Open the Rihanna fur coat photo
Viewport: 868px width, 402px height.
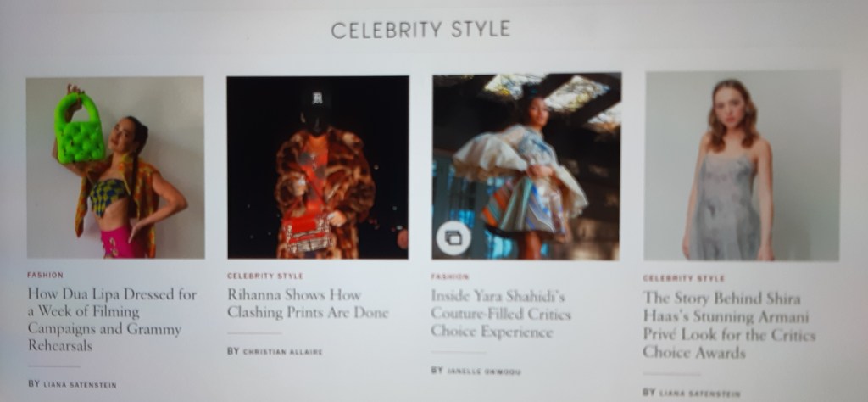[318, 167]
